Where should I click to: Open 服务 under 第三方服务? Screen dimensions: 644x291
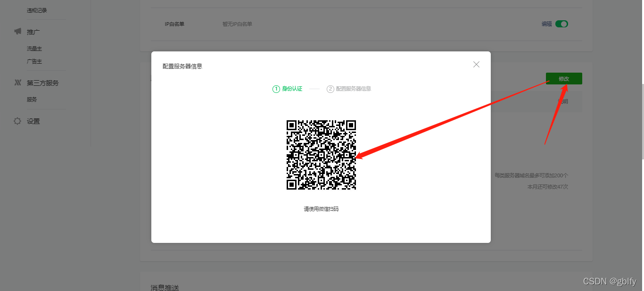click(32, 100)
